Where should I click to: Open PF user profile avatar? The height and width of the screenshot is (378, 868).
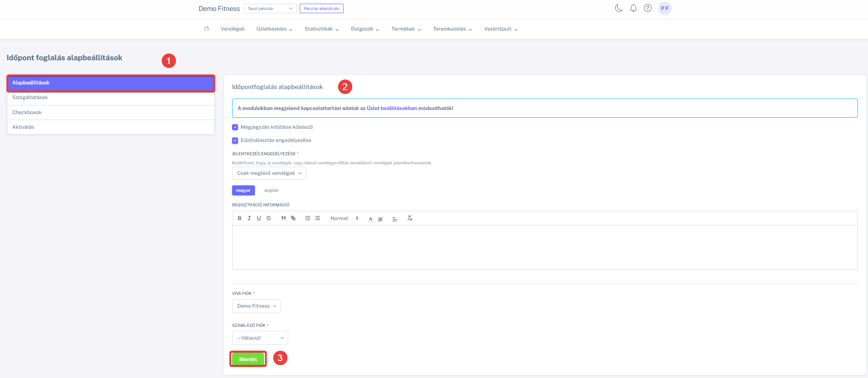665,8
